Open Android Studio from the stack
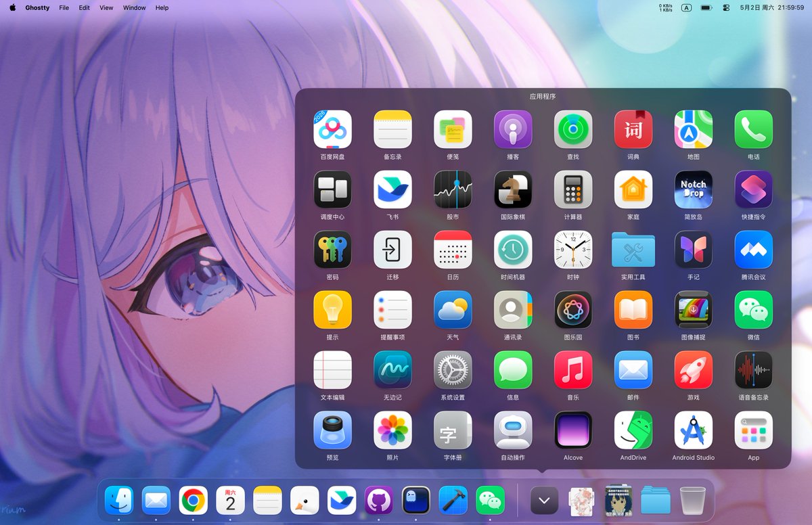The width and height of the screenshot is (812, 525). pyautogui.click(x=694, y=430)
